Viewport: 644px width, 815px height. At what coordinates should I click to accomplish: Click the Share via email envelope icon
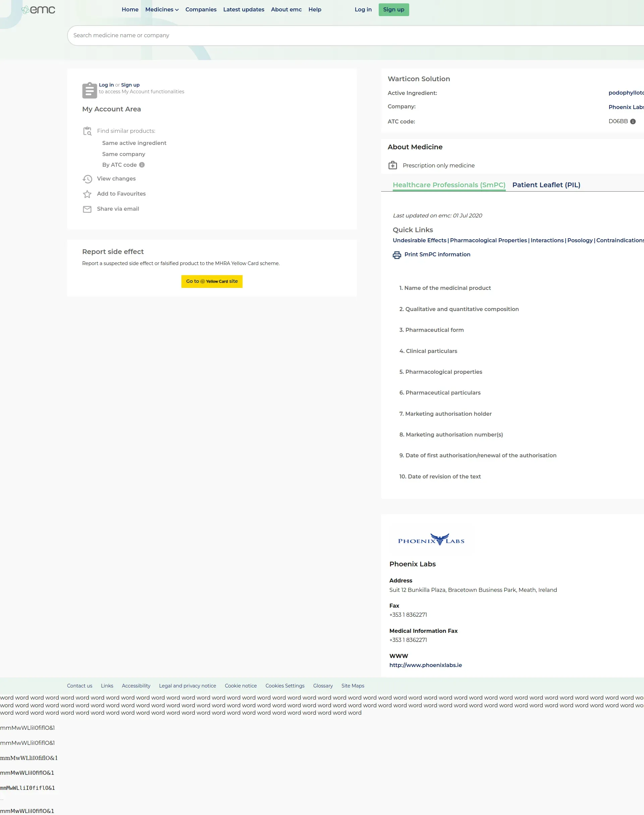[87, 209]
